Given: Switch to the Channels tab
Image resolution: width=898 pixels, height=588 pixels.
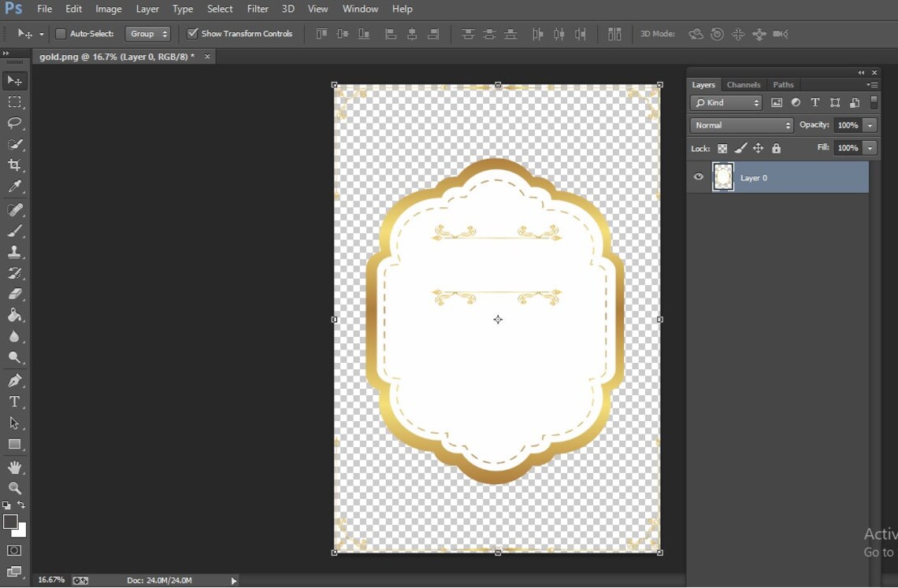Looking at the screenshot, I should (x=743, y=84).
